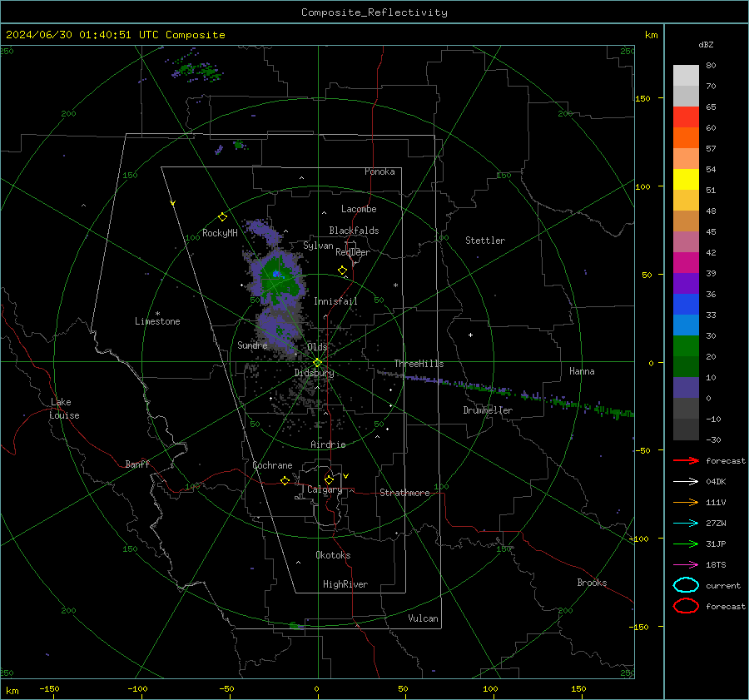Screen dimensions: 749x700
Task: Click the ThreeHills label
Action: click(x=419, y=364)
